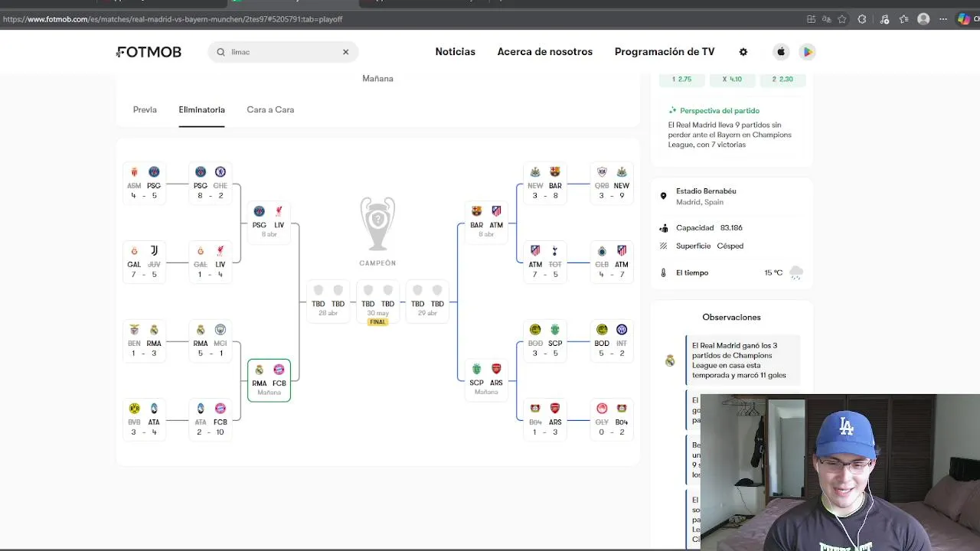Screen dimensions: 980x551
Task: Open BOD vs INT 5-2 match
Action: click(611, 341)
